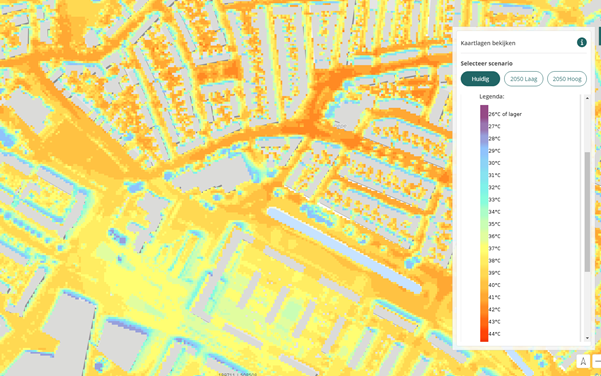Screen dimensions: 601x376
Task: Select the Huidig scenario
Action: [480, 79]
